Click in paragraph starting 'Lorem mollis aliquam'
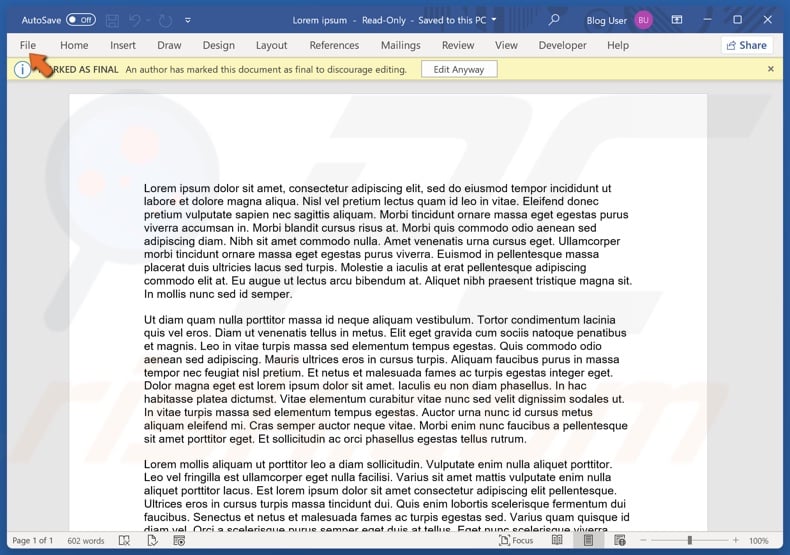The width and height of the screenshot is (790, 555). 386,497
